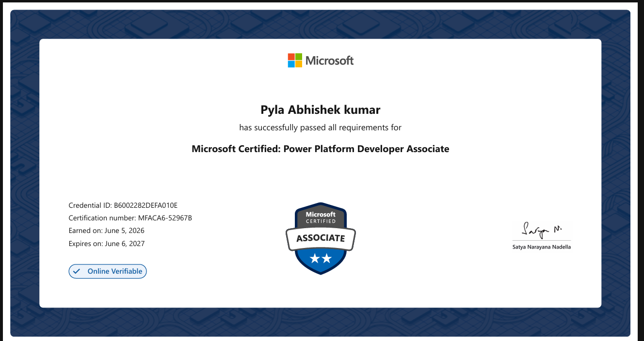Click the Power Platform Developer Associate title

tap(321, 149)
